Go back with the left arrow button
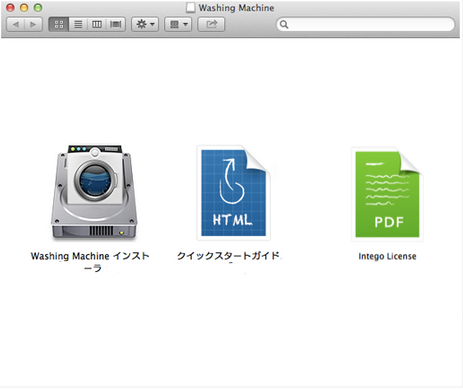This screenshot has height=389, width=463. click(x=15, y=24)
